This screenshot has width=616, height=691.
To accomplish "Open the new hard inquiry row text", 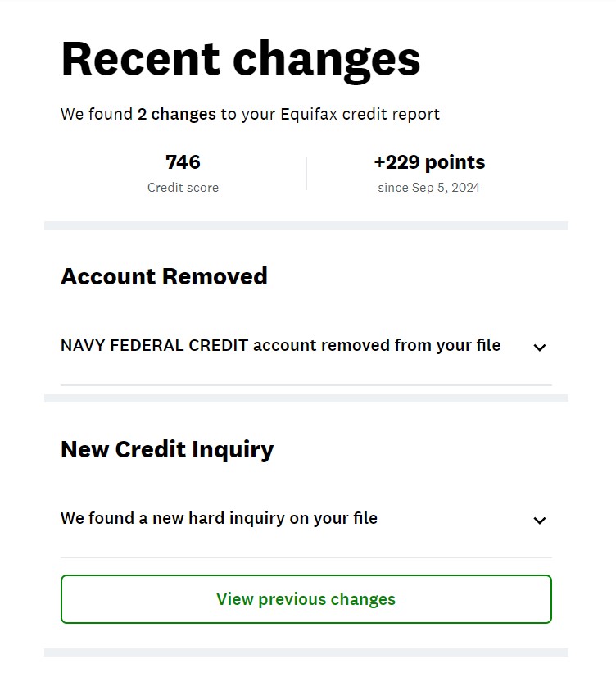I will 219,518.
